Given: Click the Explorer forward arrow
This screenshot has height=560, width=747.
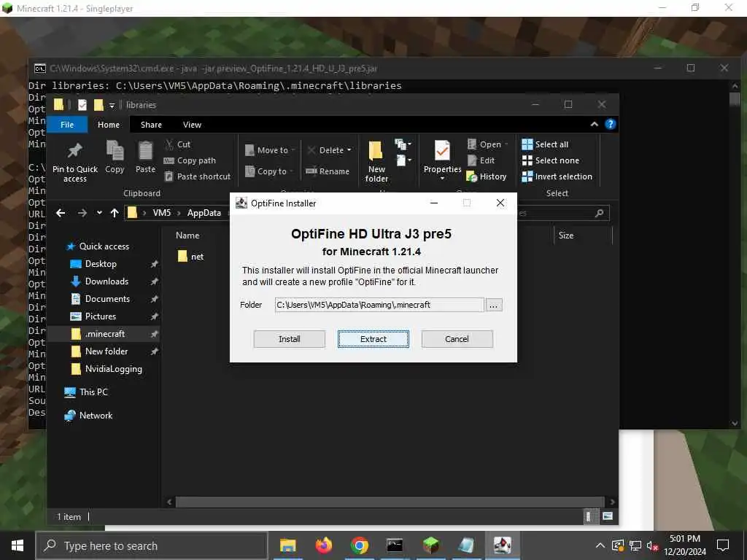Looking at the screenshot, I should coord(82,213).
